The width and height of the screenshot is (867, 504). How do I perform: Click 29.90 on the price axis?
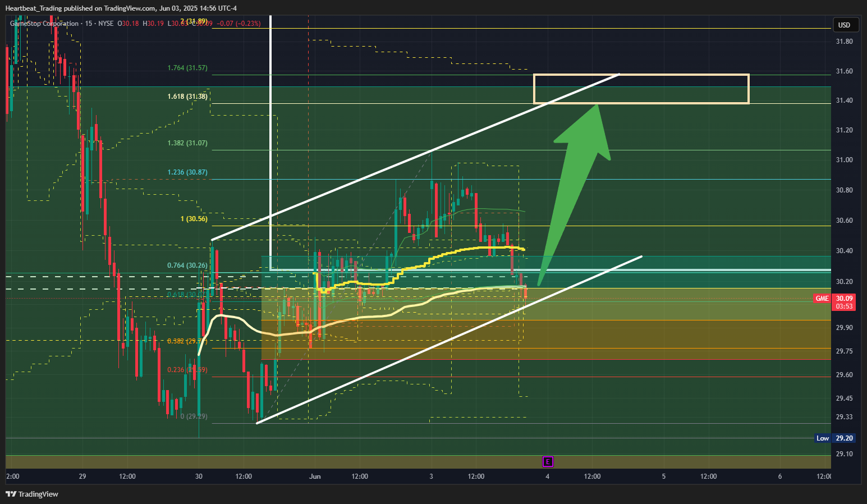[x=844, y=328]
